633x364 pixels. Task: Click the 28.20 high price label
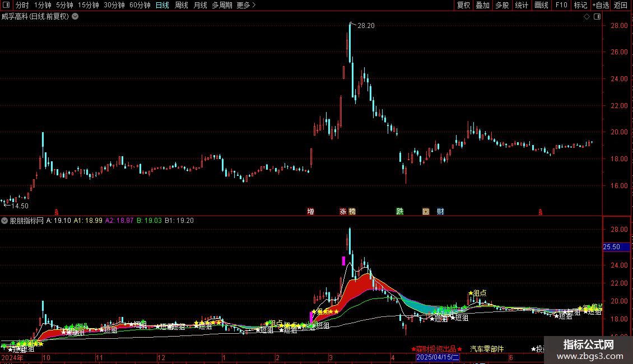pyautogui.click(x=366, y=26)
